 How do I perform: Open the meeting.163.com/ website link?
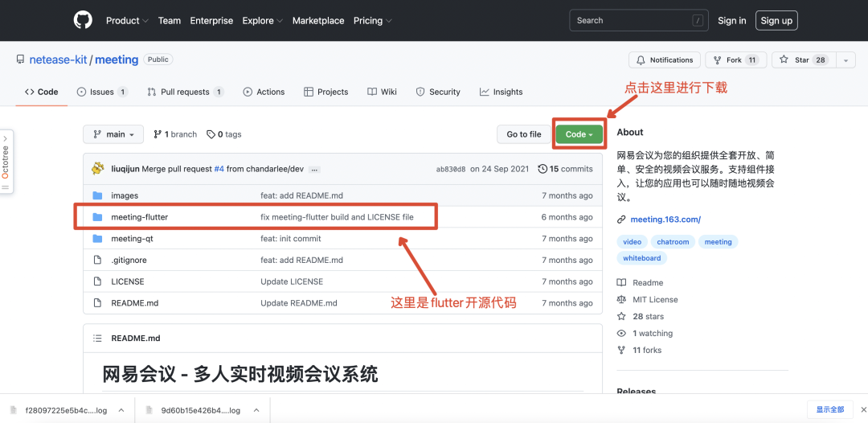pyautogui.click(x=665, y=220)
